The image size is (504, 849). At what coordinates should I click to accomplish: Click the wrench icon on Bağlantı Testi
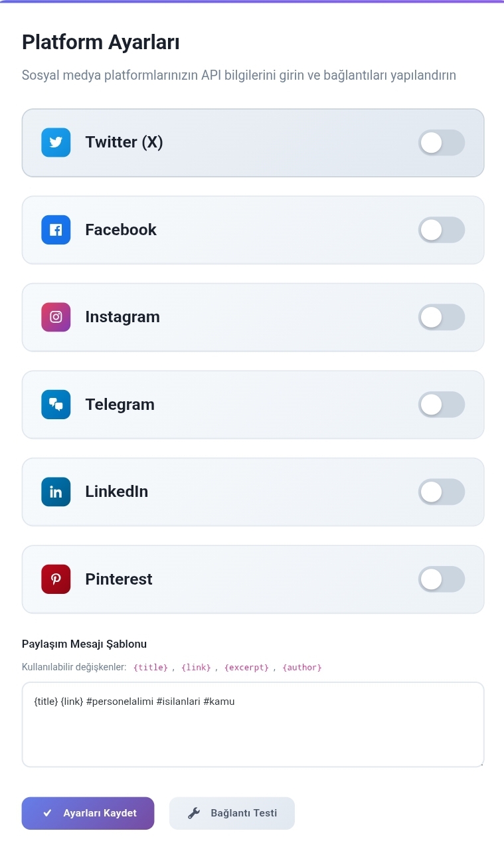194,813
